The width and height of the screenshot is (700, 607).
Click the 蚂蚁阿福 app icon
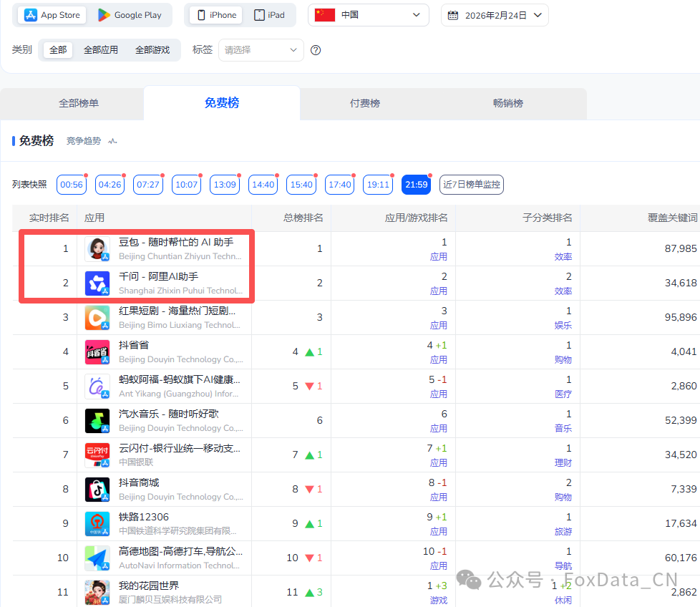97,386
